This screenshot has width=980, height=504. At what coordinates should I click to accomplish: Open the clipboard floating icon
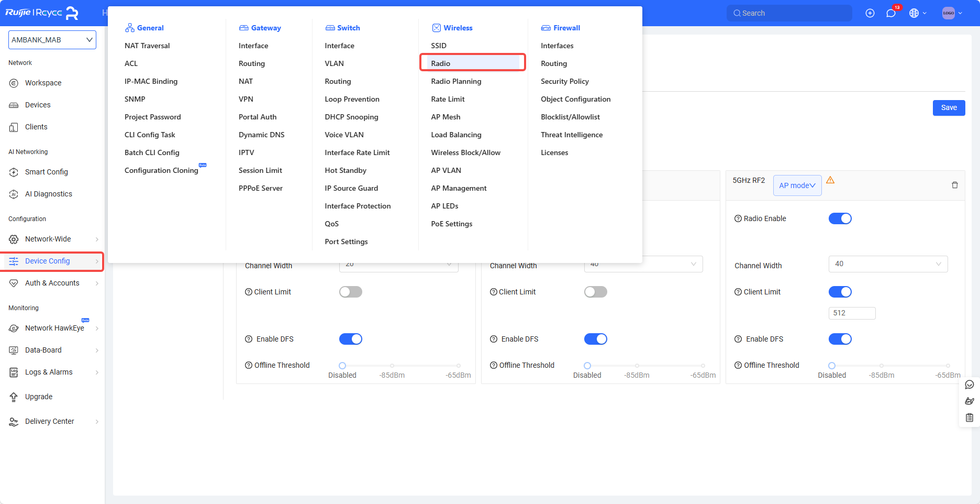pyautogui.click(x=970, y=418)
